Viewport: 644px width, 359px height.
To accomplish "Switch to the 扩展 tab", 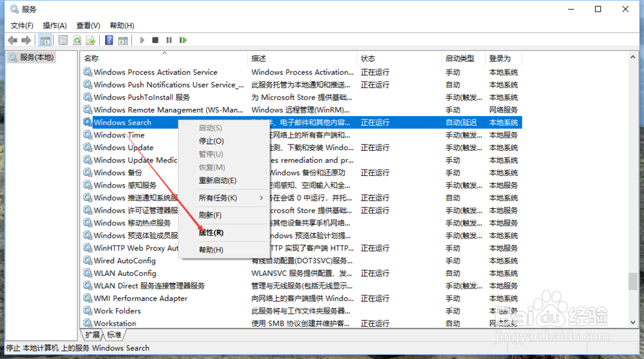I will point(92,335).
